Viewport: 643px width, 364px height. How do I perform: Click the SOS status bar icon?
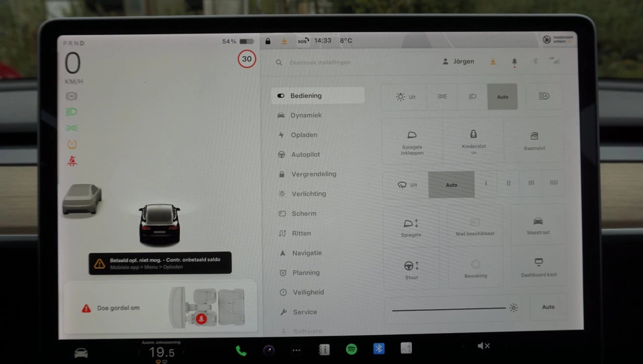point(302,41)
